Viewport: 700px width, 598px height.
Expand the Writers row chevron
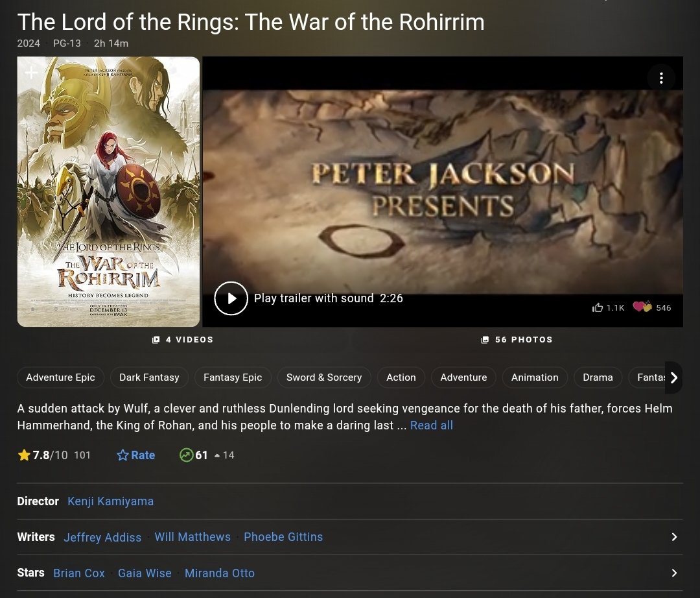pyautogui.click(x=674, y=537)
